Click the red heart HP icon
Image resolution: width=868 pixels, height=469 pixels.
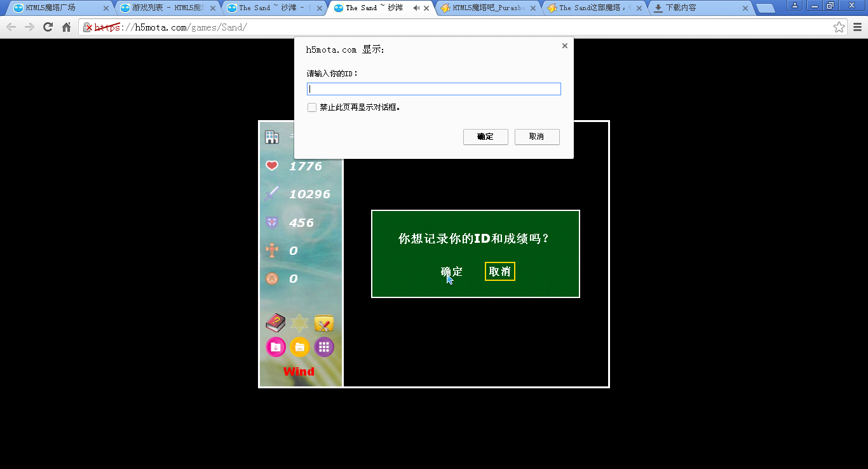coord(272,166)
